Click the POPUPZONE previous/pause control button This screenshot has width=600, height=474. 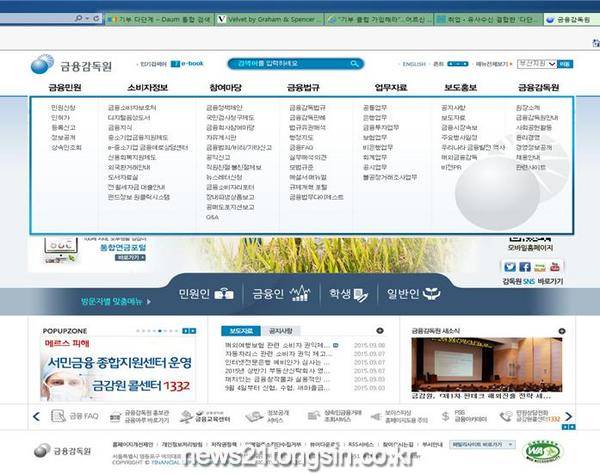(x=185, y=331)
